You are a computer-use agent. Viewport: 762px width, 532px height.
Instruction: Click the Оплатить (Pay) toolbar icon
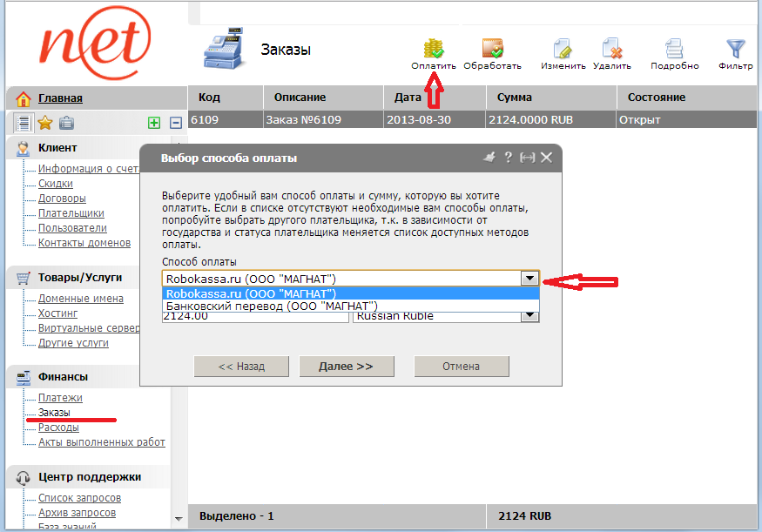click(x=434, y=50)
